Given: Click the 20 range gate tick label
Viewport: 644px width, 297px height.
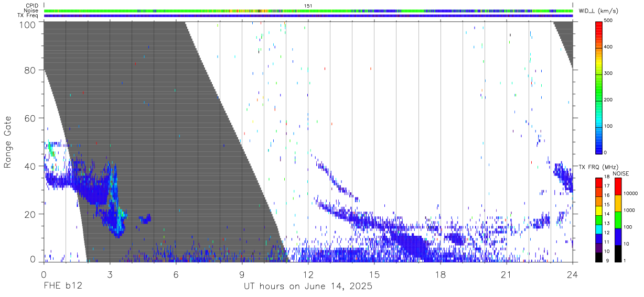Looking at the screenshot, I should click(x=30, y=214).
